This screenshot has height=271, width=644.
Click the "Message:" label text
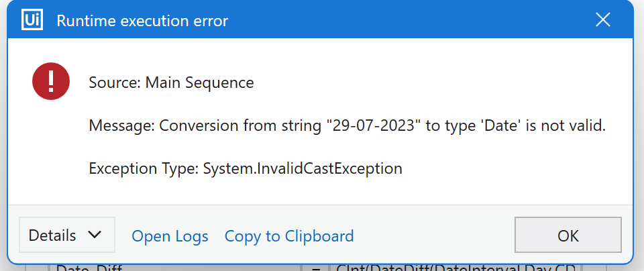121,126
